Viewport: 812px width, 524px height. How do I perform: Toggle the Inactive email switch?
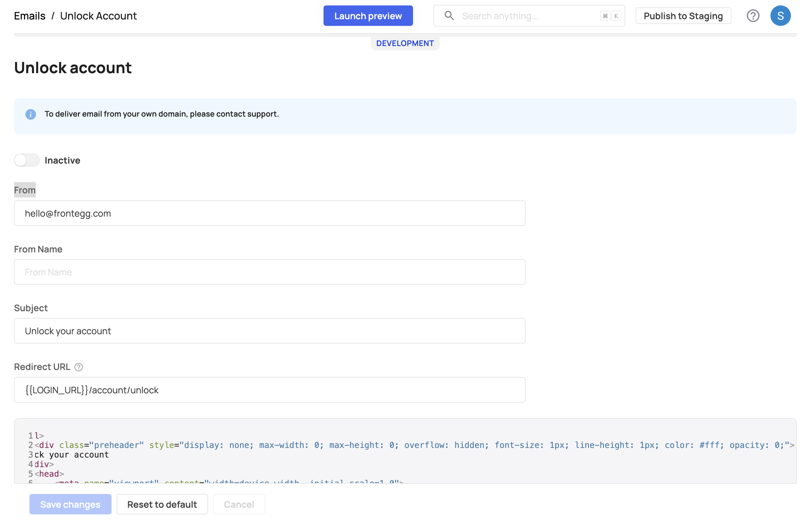pyautogui.click(x=27, y=160)
